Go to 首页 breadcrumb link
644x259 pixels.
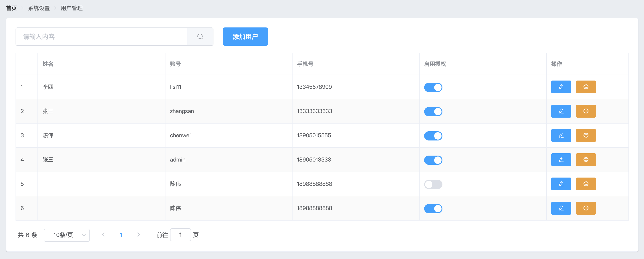(11, 8)
